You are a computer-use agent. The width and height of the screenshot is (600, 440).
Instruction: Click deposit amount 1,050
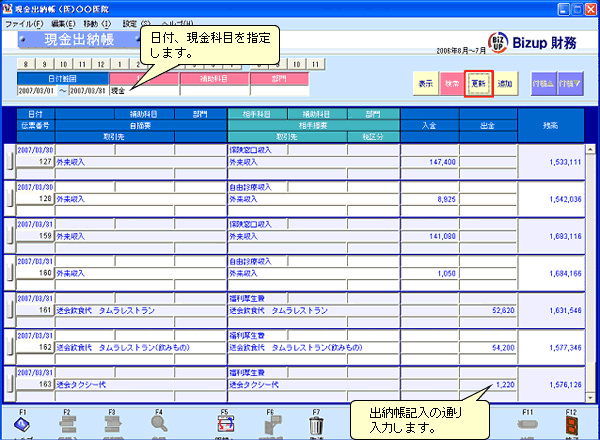click(x=446, y=274)
